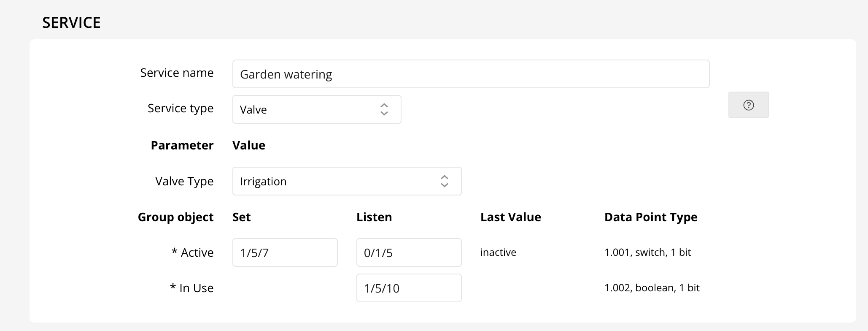The image size is (868, 331).
Task: Click the Active Listen address field
Action: (408, 253)
